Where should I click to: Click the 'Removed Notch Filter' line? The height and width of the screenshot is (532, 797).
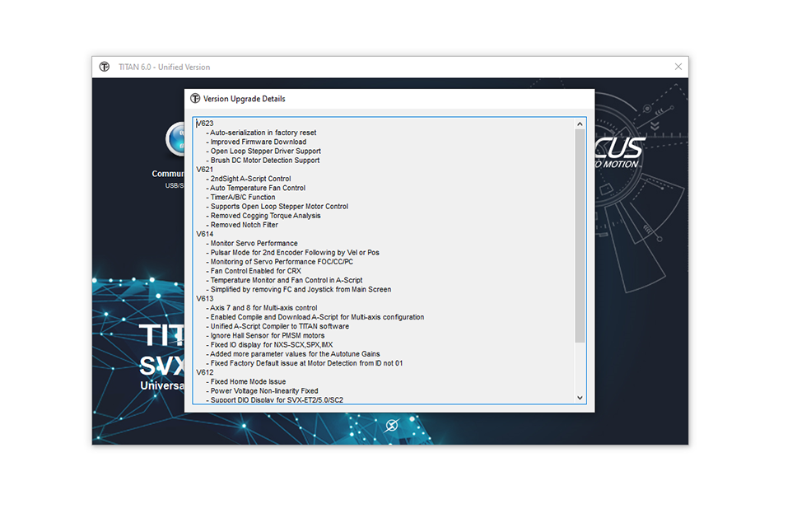(x=244, y=225)
